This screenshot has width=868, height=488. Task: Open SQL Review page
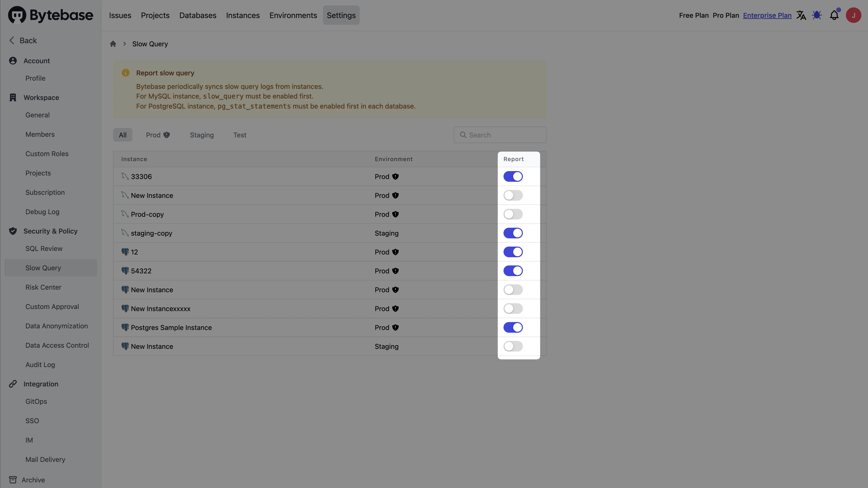(x=44, y=248)
